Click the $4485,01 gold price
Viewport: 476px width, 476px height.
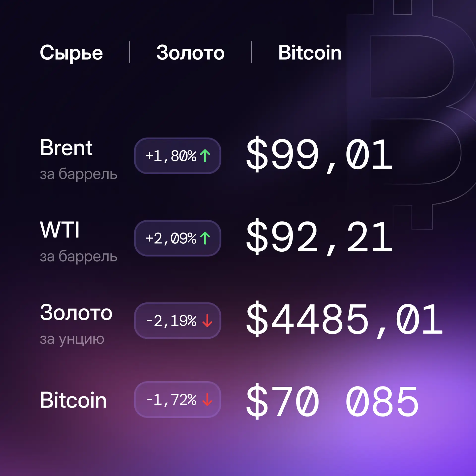[344, 320]
